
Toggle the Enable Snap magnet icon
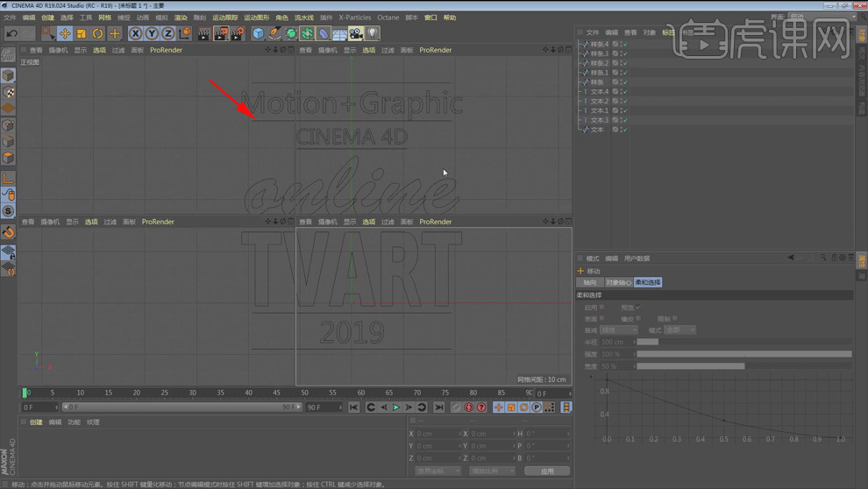pyautogui.click(x=8, y=231)
